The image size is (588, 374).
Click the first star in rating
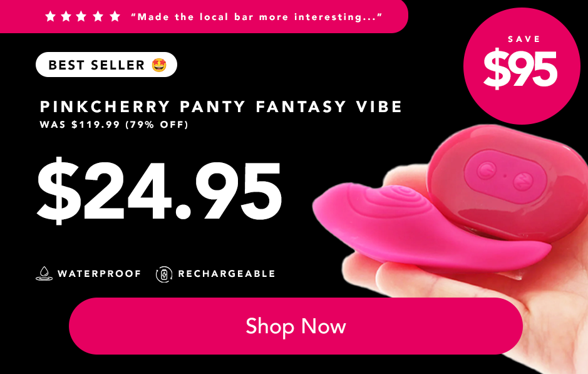tap(50, 16)
